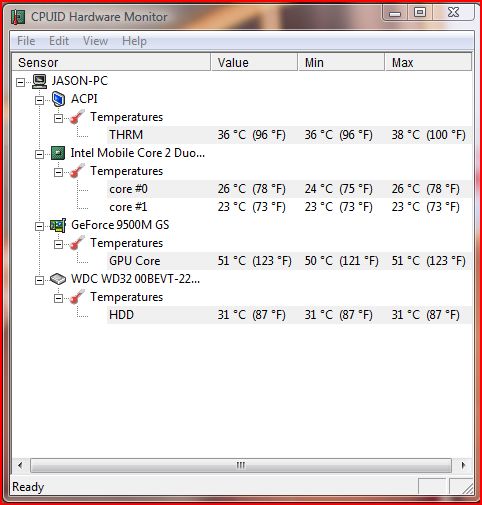Select the Intel Mobile Core 2 Duo label
The image size is (482, 505).
coord(138,153)
